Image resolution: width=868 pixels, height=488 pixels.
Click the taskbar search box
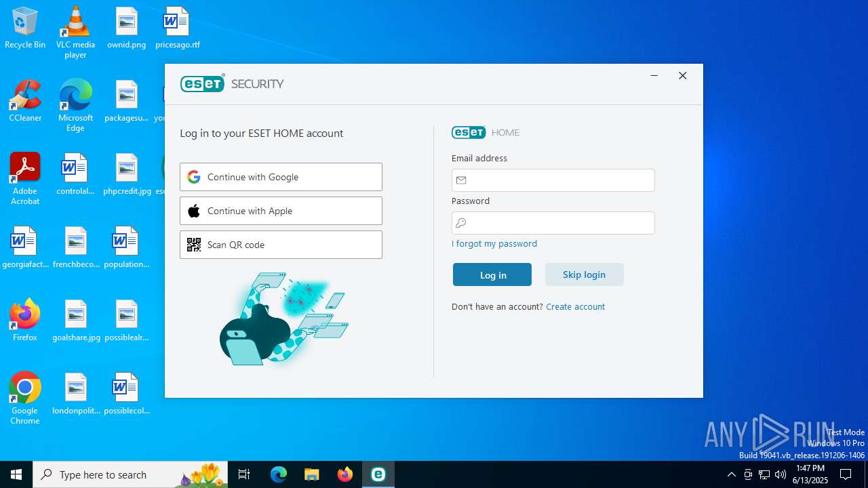[132, 474]
